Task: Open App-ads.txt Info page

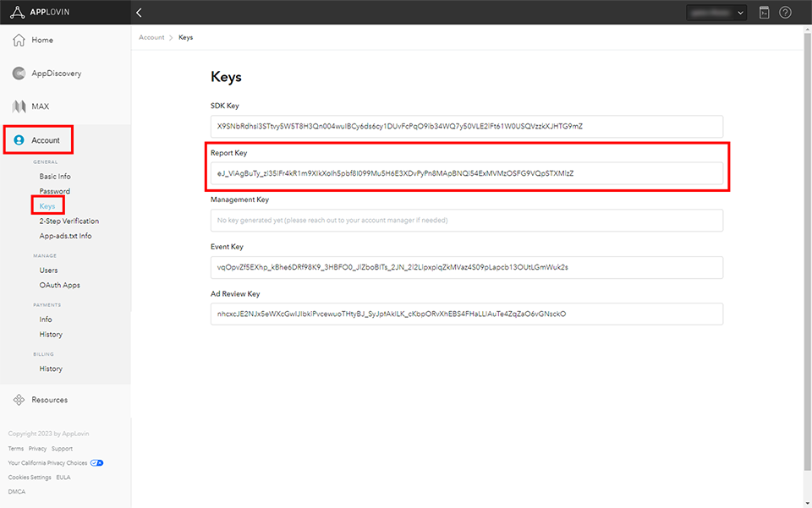Action: coord(65,236)
